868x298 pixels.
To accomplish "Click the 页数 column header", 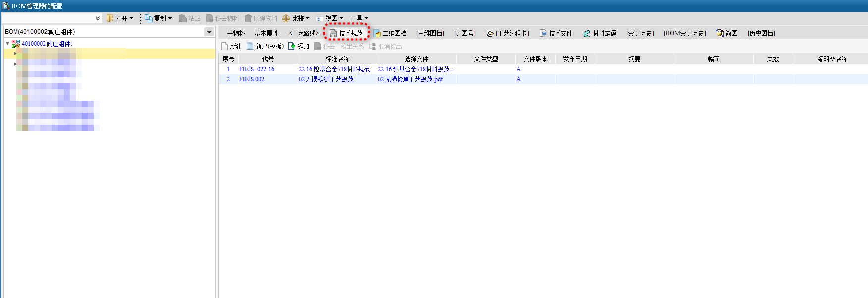I will tap(773, 59).
